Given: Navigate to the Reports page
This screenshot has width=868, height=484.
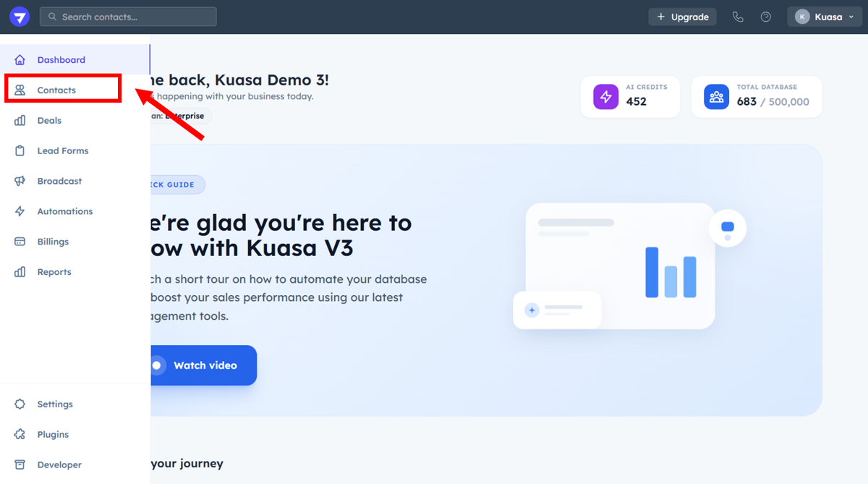Looking at the screenshot, I should (x=54, y=272).
